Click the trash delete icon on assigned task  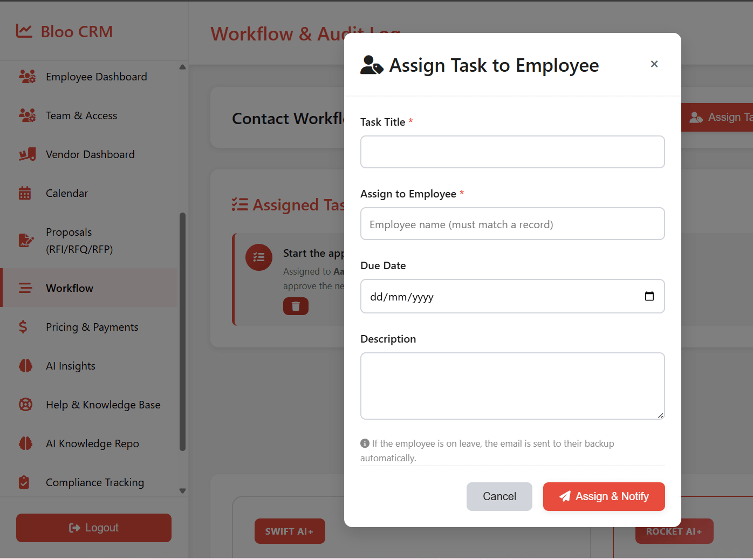click(x=296, y=306)
